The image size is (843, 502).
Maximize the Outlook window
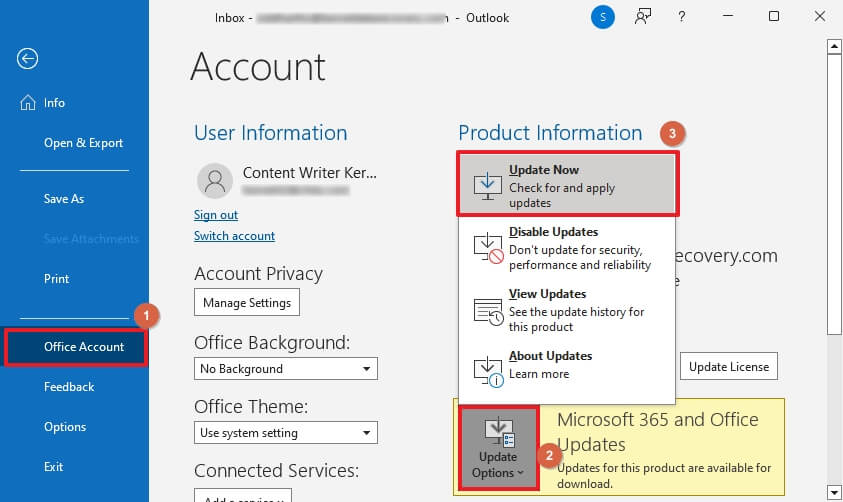(774, 16)
